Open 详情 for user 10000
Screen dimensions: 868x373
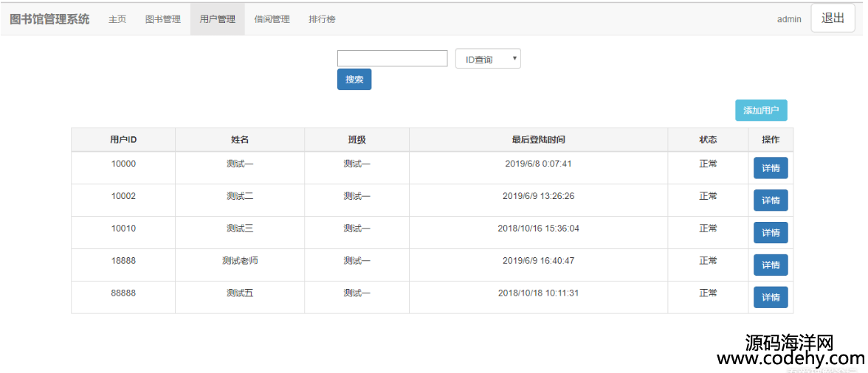(771, 168)
